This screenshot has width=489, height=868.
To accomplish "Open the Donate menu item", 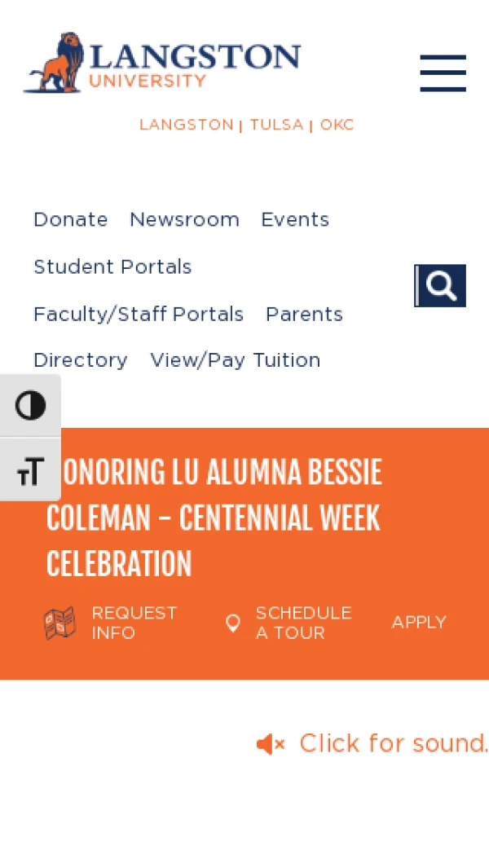I will click(71, 220).
